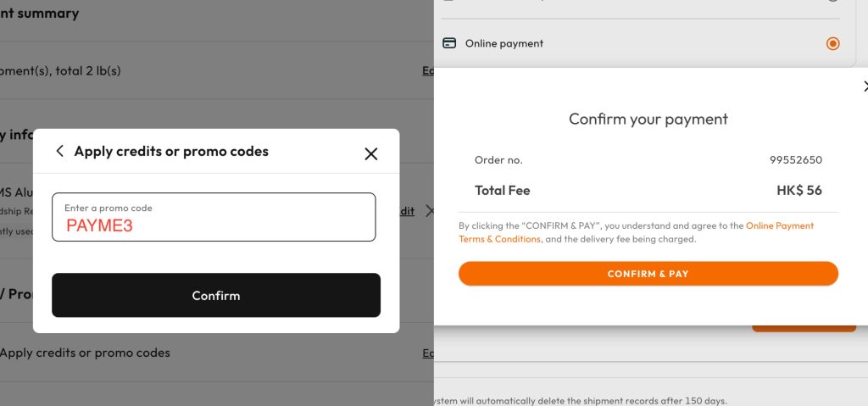Click the Confirm your payment heading
The width and height of the screenshot is (868, 406).
tap(648, 120)
